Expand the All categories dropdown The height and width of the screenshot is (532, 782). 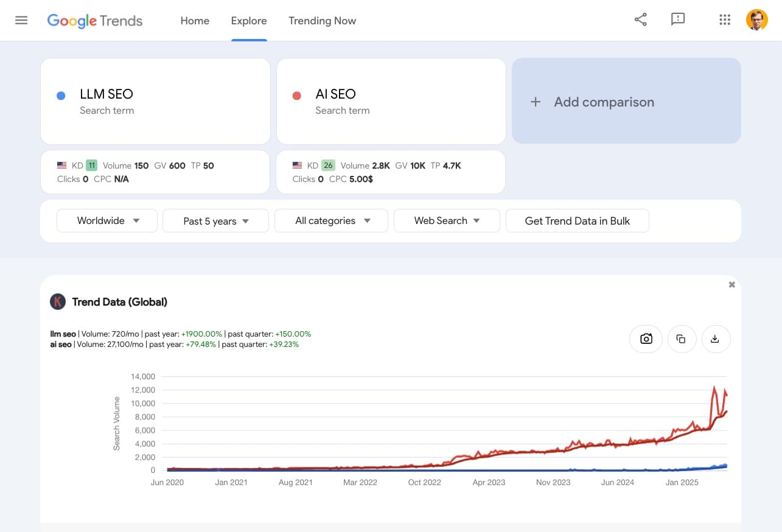pyautogui.click(x=331, y=220)
